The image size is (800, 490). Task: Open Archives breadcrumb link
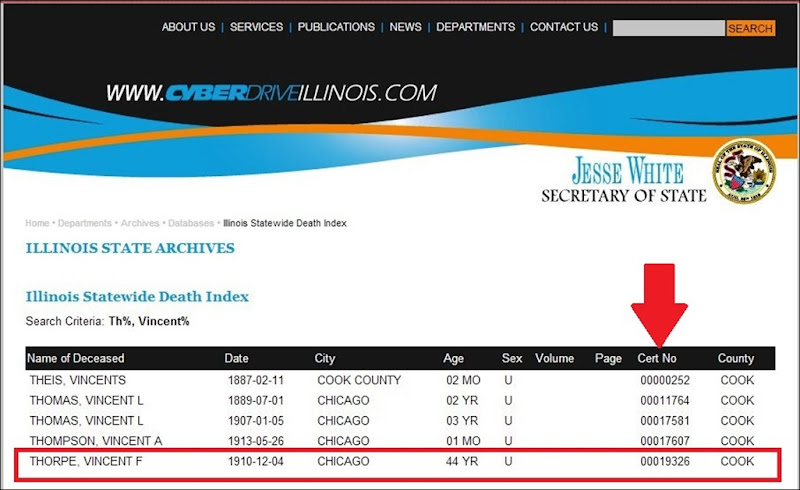140,223
